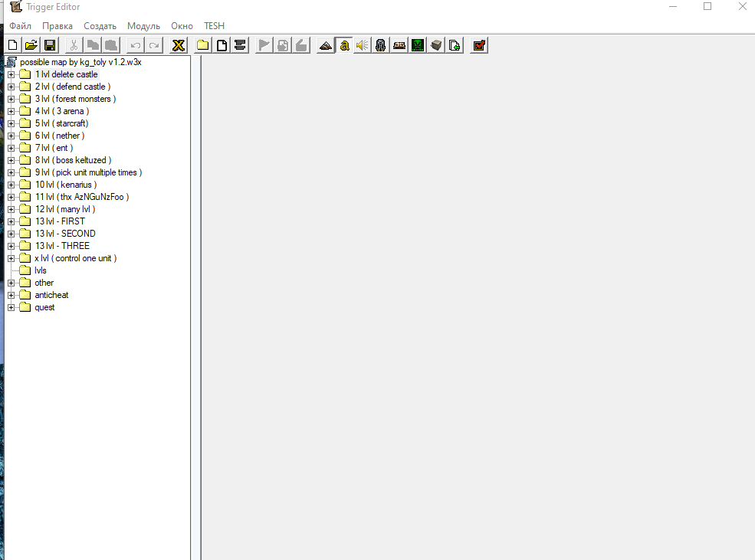Open the Terrain Editor mountain icon
Image resolution: width=755 pixels, height=560 pixels.
point(326,45)
